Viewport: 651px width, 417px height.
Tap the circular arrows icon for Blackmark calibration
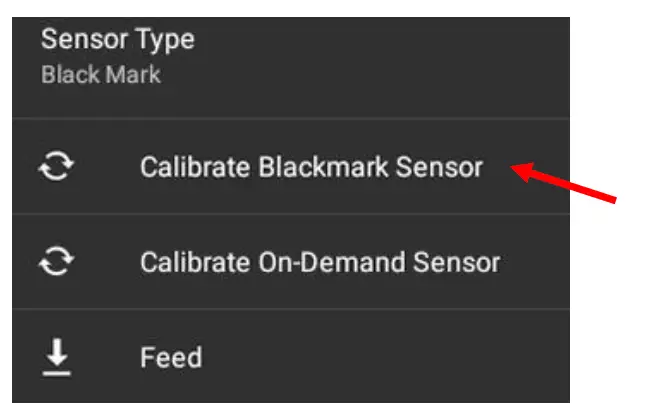[57, 167]
